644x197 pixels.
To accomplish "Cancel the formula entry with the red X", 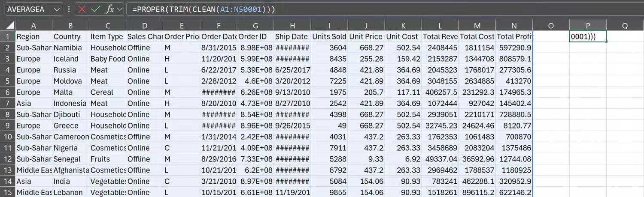I will click(82, 9).
